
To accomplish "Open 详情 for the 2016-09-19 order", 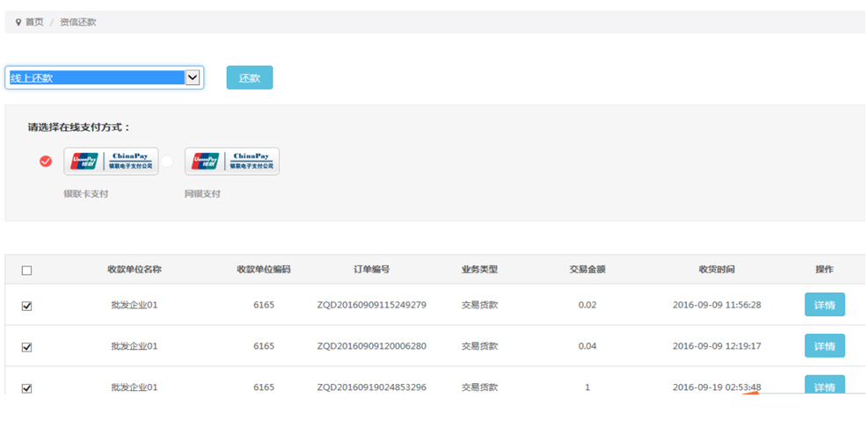I will [x=824, y=386].
